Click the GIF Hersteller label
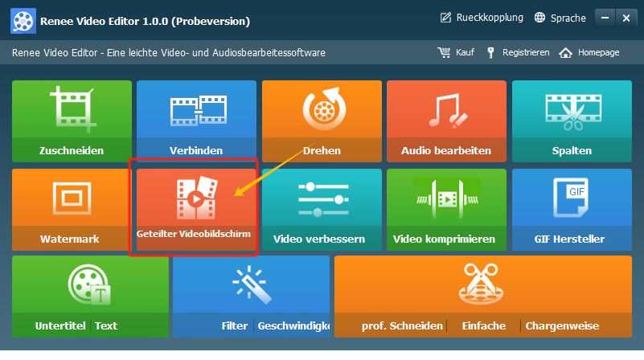The height and width of the screenshot is (360, 644). 569,239
